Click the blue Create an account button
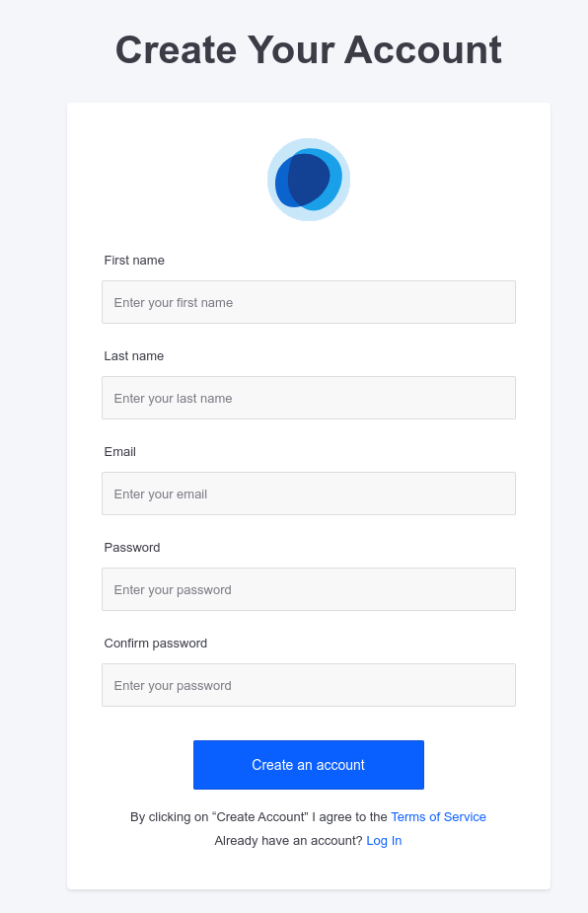Viewport: 588px width, 913px height. tap(309, 765)
